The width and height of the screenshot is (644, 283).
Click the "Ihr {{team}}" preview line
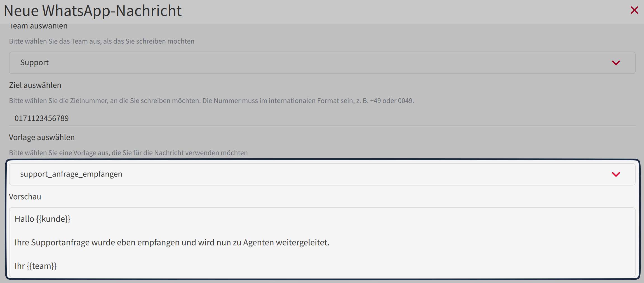(36, 266)
